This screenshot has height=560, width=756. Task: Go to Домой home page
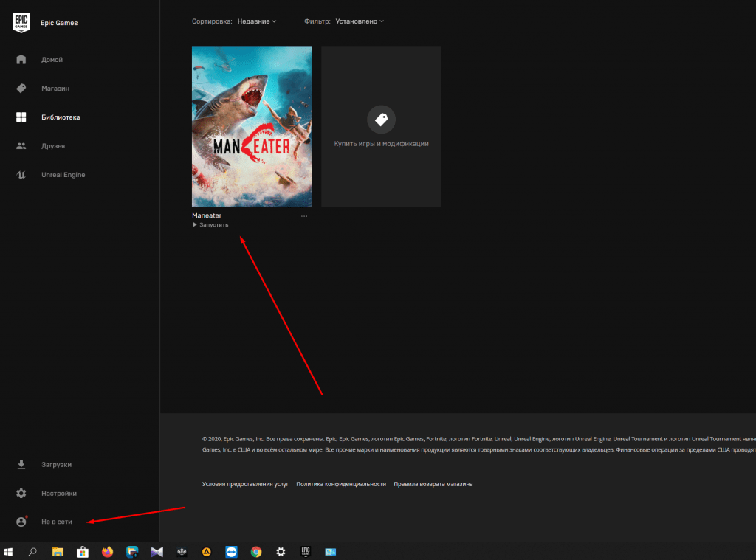point(52,60)
